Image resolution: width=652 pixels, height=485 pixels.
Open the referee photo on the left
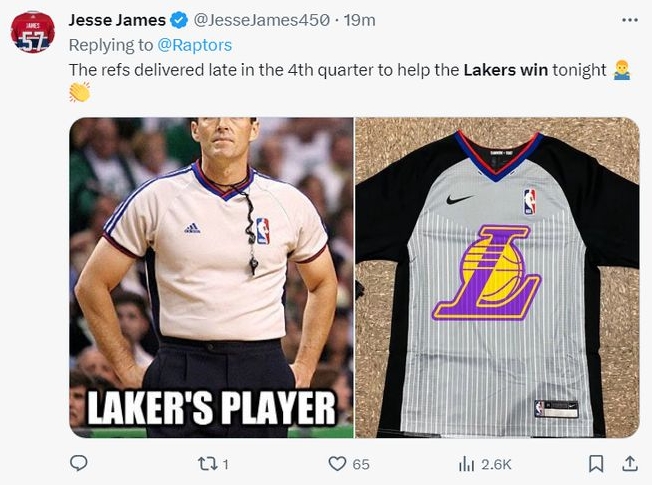coord(211,250)
